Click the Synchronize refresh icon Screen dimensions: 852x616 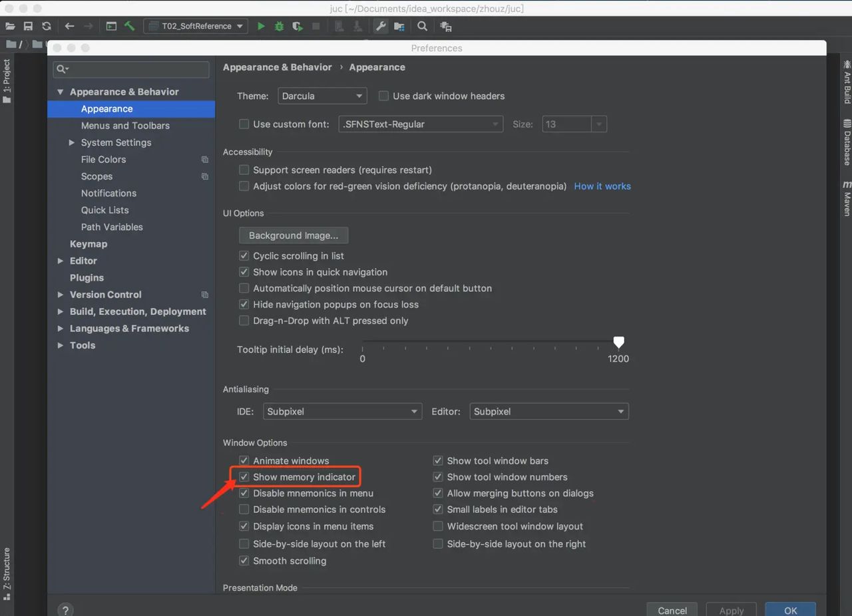(46, 26)
